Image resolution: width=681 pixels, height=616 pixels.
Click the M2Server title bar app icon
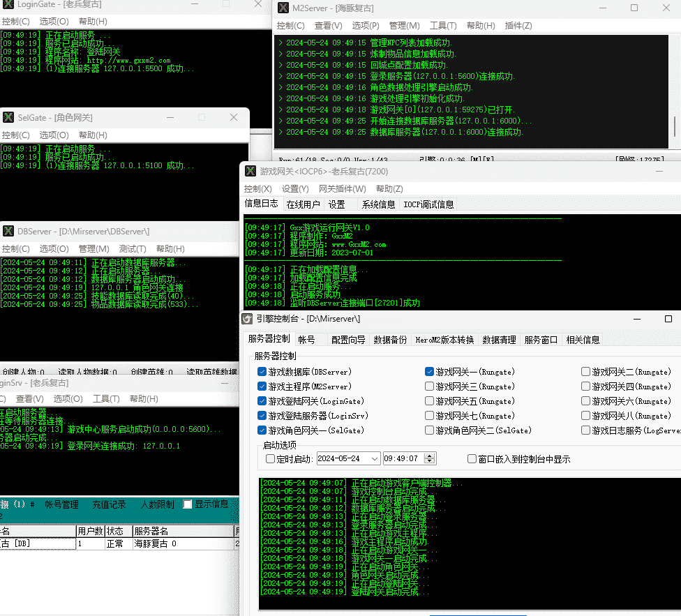(x=283, y=8)
